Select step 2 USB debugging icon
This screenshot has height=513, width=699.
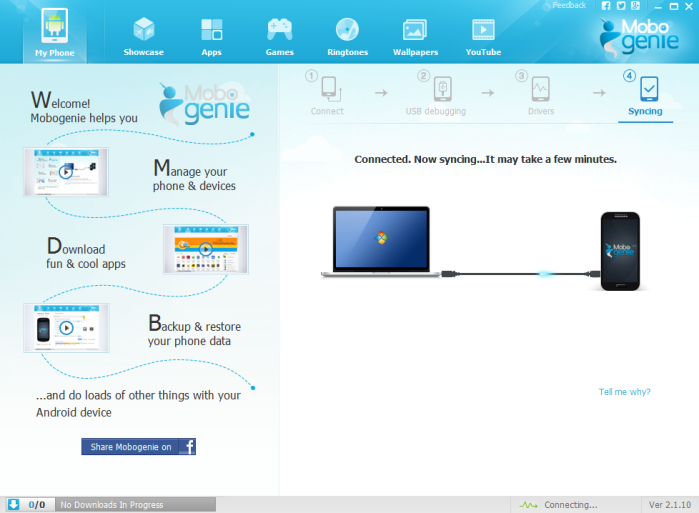pos(443,88)
